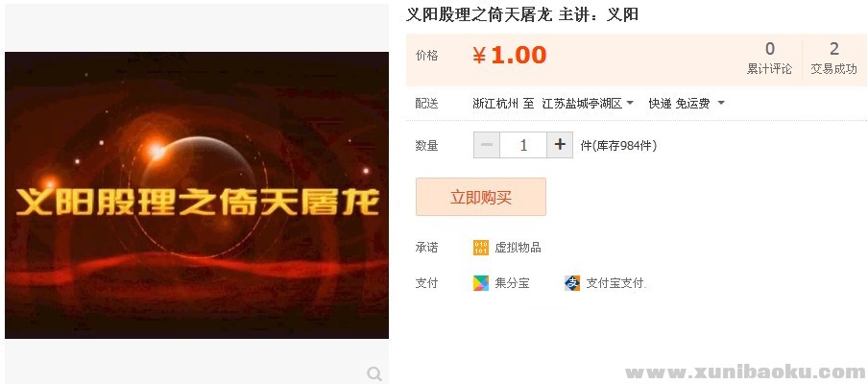This screenshot has height=384, width=868.
Task: Click the 虚拟物品 text label
Action: pos(518,248)
